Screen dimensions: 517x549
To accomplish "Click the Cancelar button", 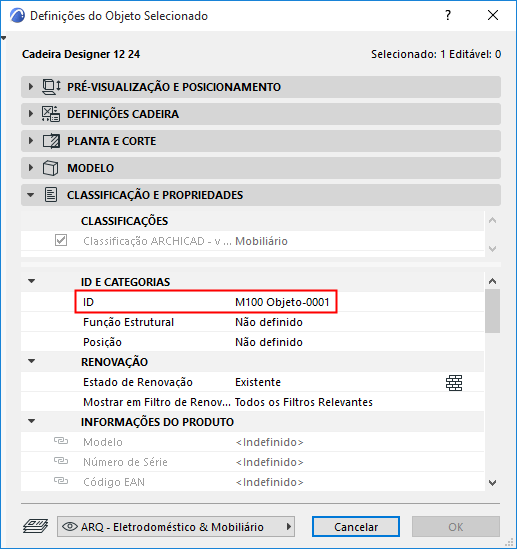I will click(356, 527).
